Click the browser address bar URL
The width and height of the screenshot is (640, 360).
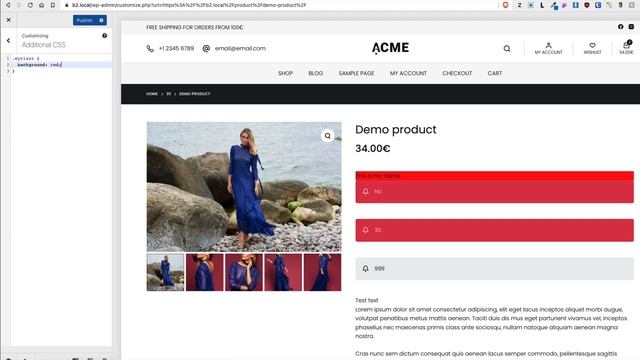(189, 5)
